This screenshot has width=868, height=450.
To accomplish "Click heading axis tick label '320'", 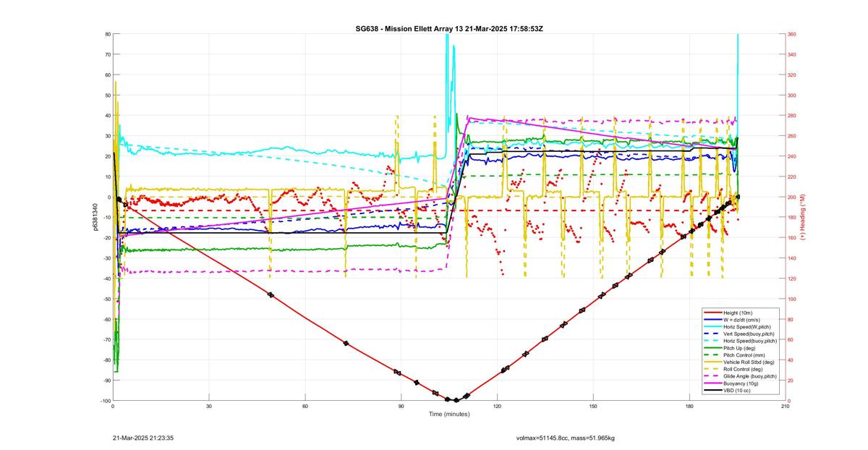I will tap(792, 75).
